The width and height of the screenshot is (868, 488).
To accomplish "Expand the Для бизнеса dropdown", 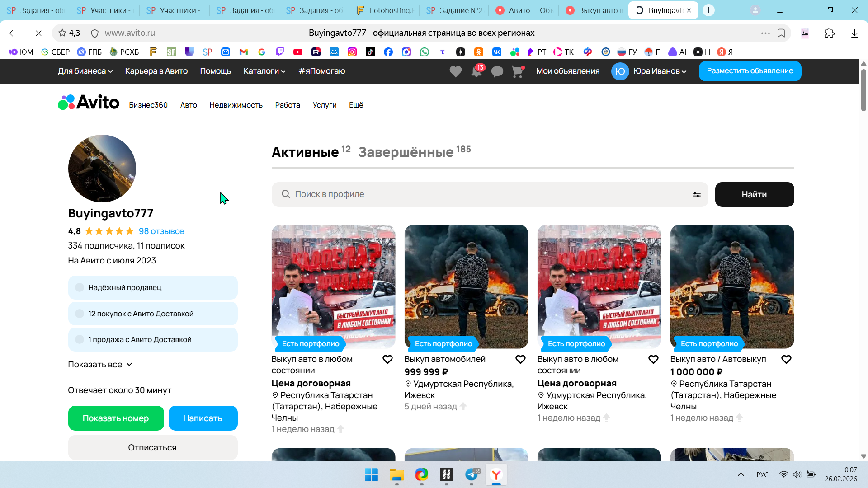I will [85, 71].
